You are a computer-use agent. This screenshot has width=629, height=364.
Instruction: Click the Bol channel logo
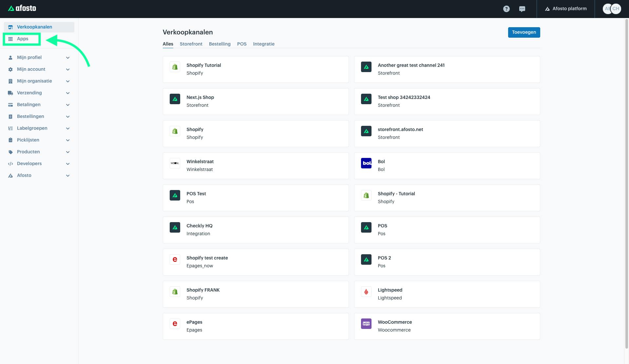(x=366, y=163)
